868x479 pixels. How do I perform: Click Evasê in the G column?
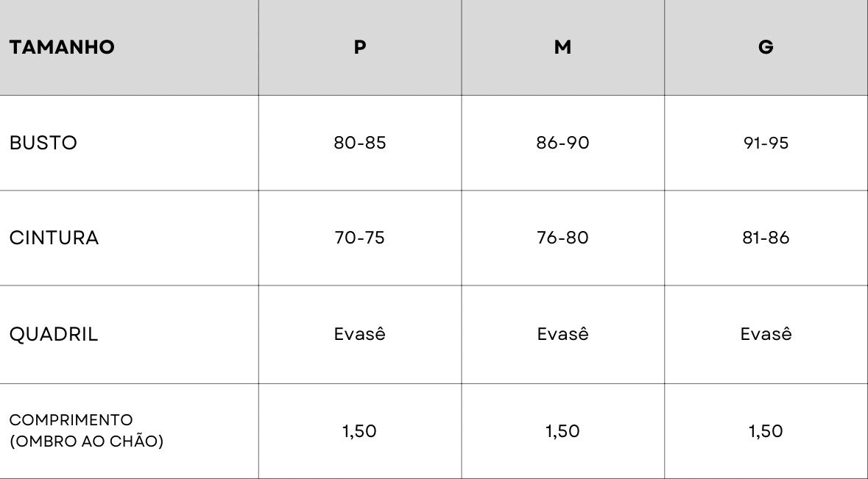pyautogui.click(x=766, y=333)
